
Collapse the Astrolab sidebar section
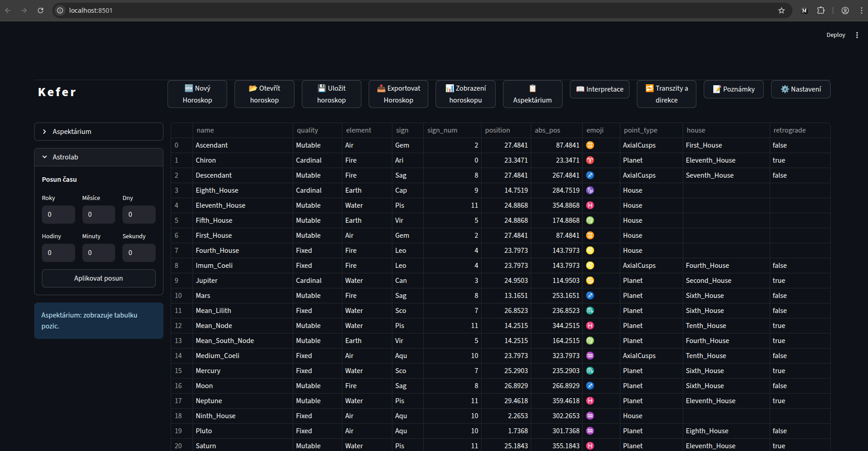click(99, 157)
